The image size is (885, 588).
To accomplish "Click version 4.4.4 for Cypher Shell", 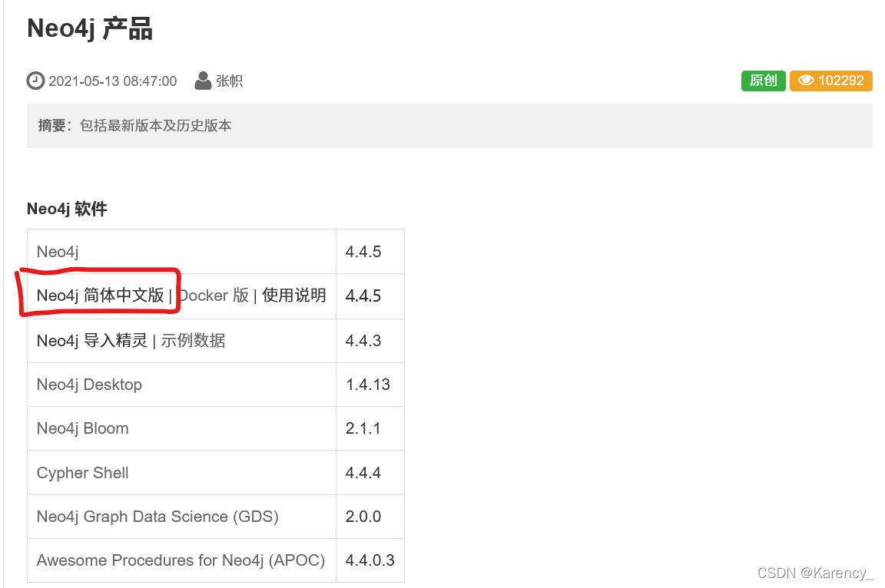I will pyautogui.click(x=363, y=472).
